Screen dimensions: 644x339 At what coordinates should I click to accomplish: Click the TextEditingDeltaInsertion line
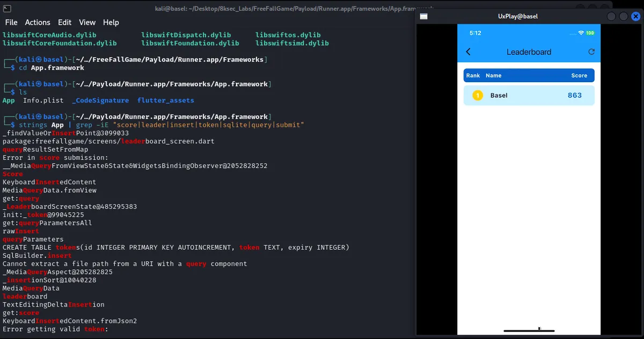point(54,305)
